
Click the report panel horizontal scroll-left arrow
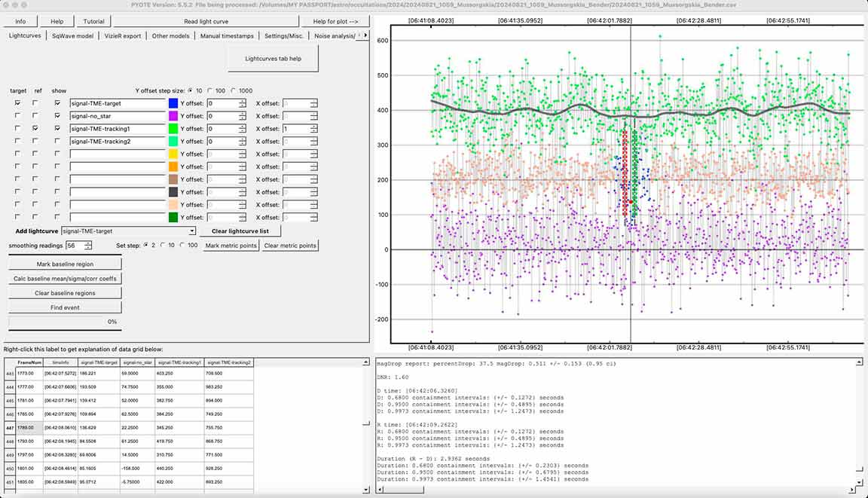point(380,490)
